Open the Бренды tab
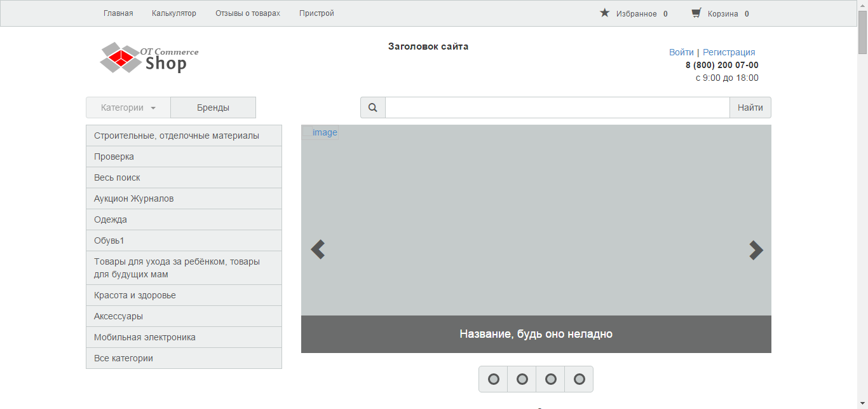The height and width of the screenshot is (409, 868). point(213,107)
